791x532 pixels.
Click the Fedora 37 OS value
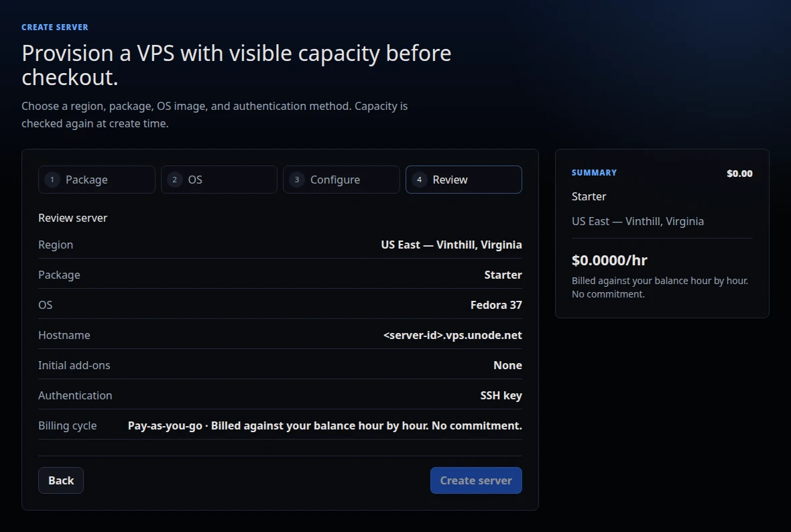click(x=496, y=305)
